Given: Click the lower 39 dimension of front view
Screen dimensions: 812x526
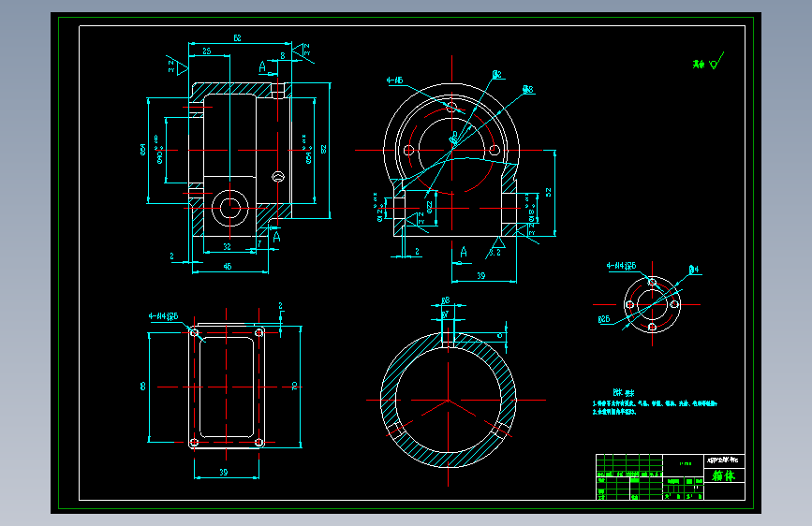Looking at the screenshot, I should (481, 276).
